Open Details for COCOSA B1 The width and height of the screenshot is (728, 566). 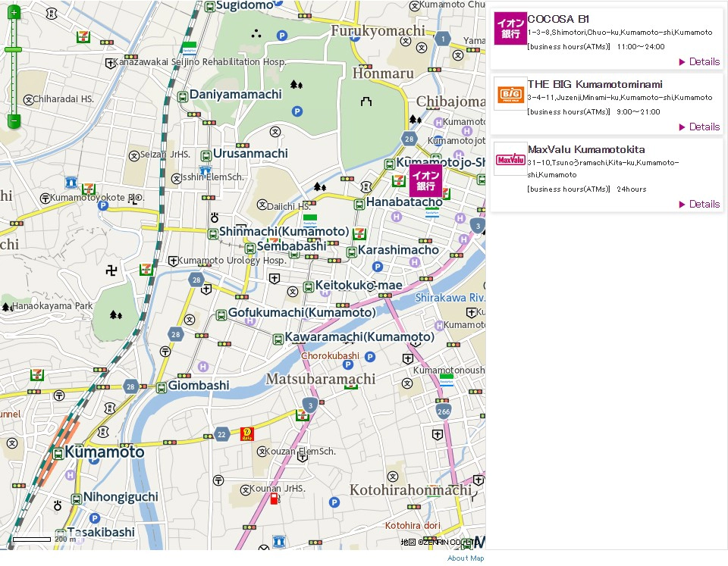point(699,61)
